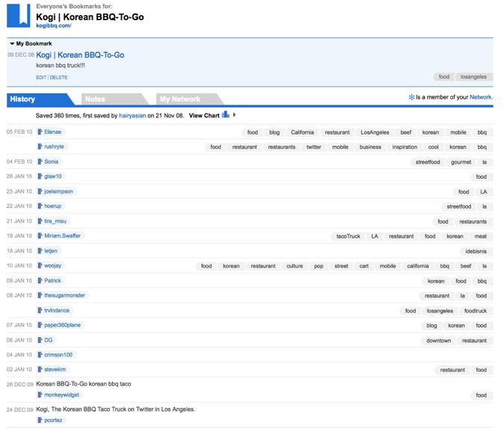Select the food tag in My Bookmark
504x429 pixels.
(x=444, y=77)
